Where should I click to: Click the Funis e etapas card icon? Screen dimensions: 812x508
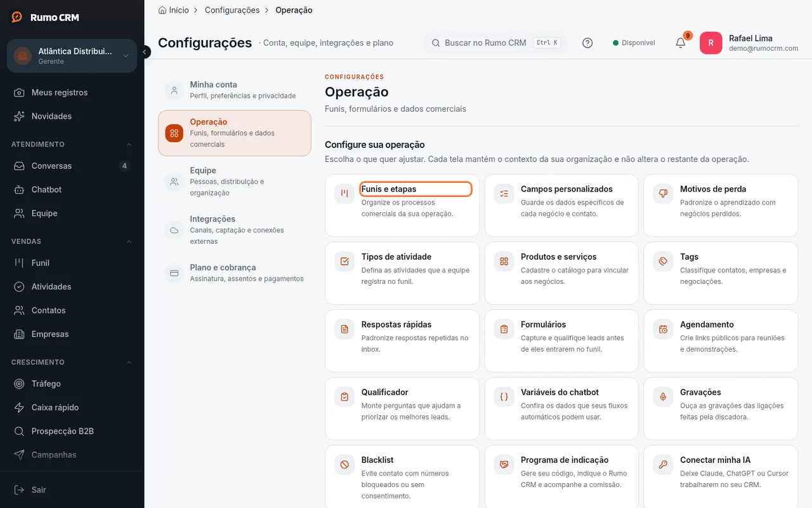click(x=344, y=194)
